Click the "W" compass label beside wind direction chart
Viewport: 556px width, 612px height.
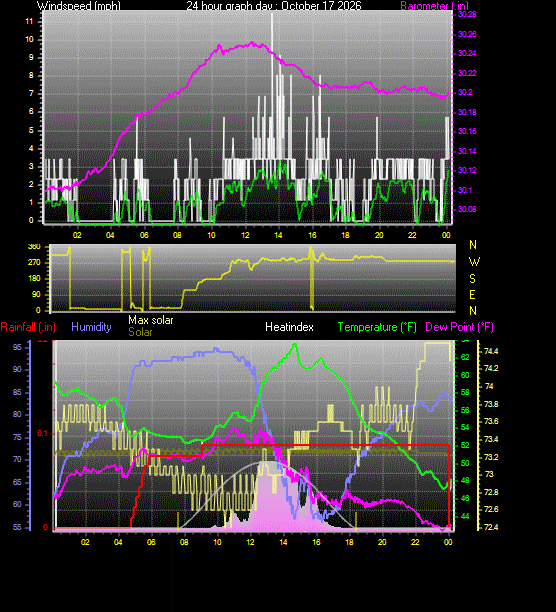(474, 262)
